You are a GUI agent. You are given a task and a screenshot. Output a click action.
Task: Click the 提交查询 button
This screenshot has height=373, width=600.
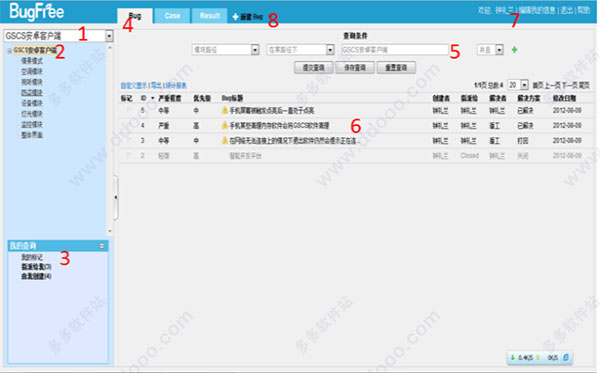313,68
